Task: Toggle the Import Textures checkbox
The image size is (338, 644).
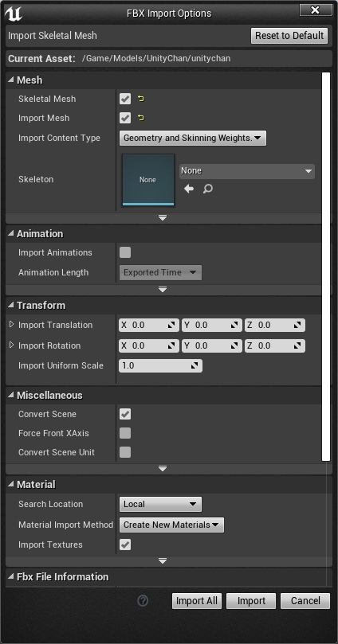Action: pos(125,544)
